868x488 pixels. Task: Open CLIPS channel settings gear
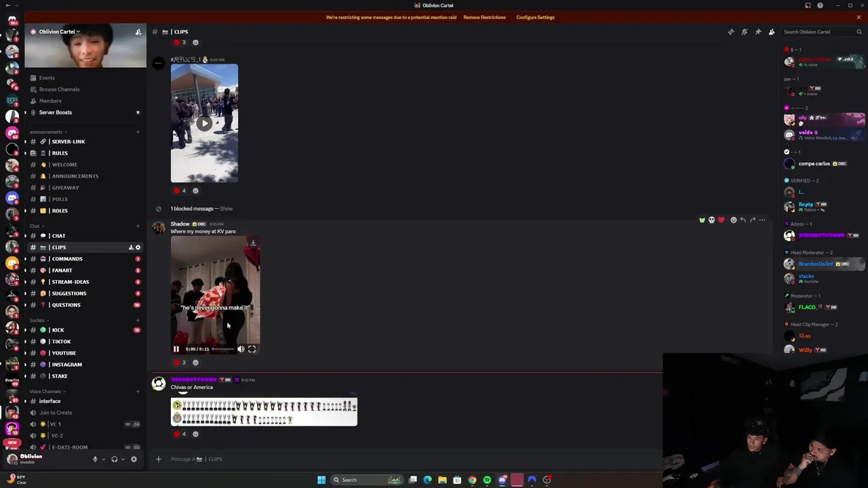pyautogui.click(x=138, y=247)
